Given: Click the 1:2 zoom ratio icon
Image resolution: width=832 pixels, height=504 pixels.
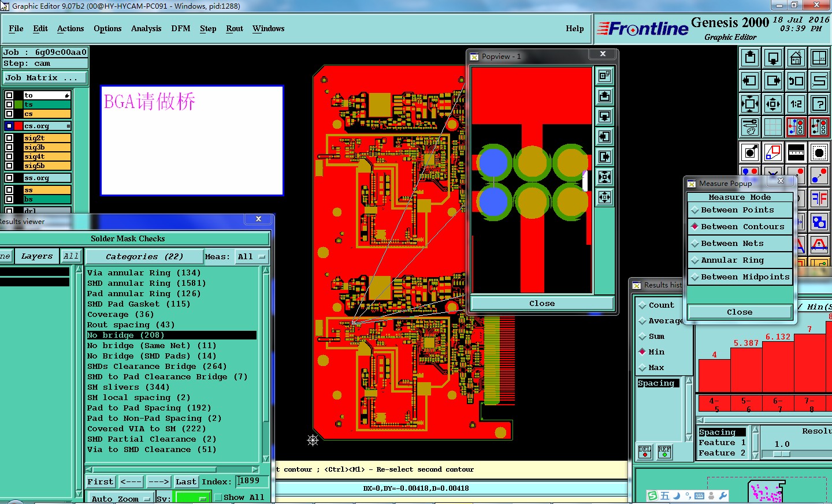Looking at the screenshot, I should (x=796, y=104).
